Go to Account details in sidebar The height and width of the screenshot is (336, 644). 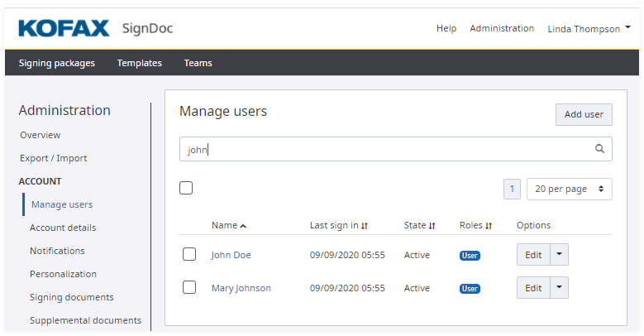click(x=63, y=228)
